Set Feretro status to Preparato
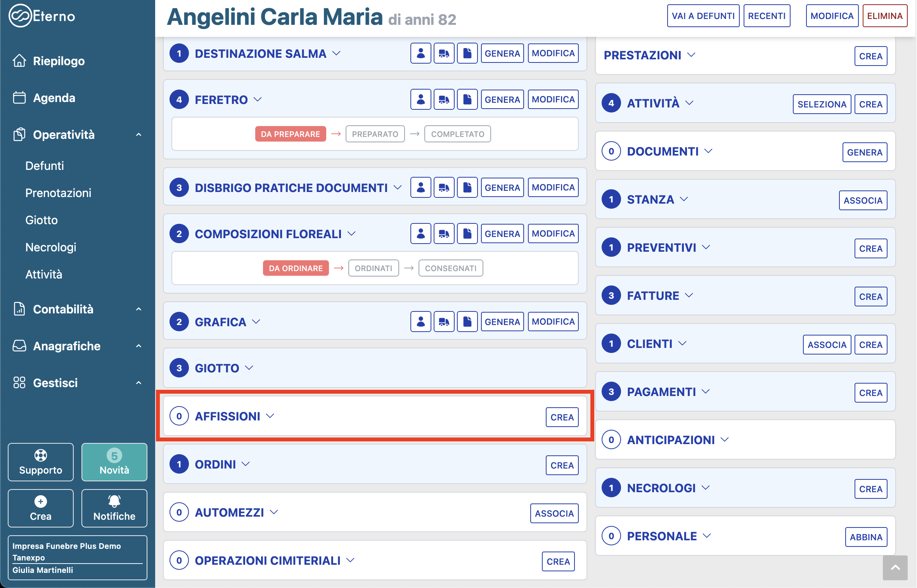Screen dimensions: 917x588 [375, 134]
